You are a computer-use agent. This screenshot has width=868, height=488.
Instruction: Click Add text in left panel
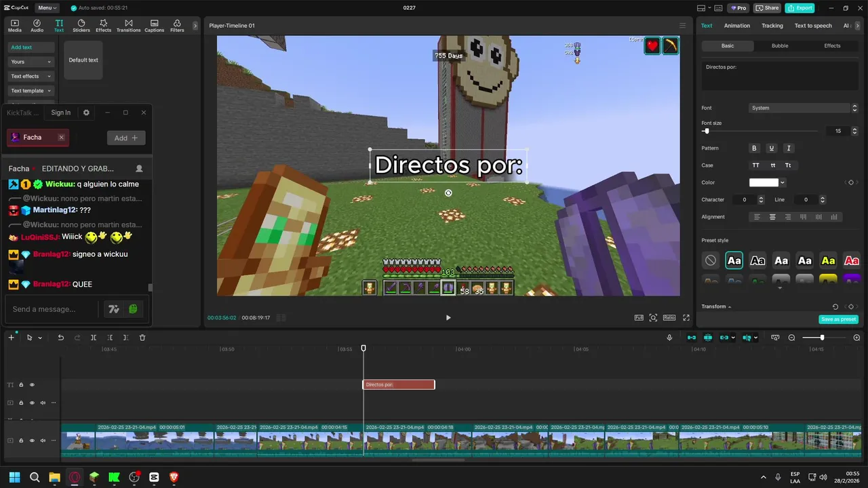tap(31, 47)
